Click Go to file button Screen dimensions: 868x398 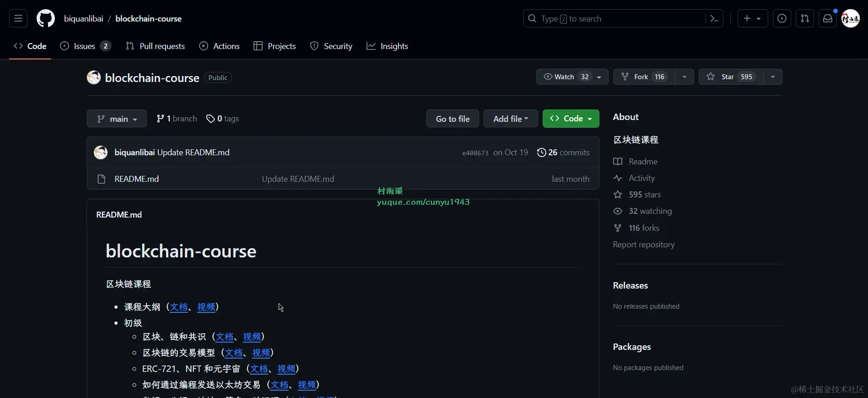pos(453,119)
